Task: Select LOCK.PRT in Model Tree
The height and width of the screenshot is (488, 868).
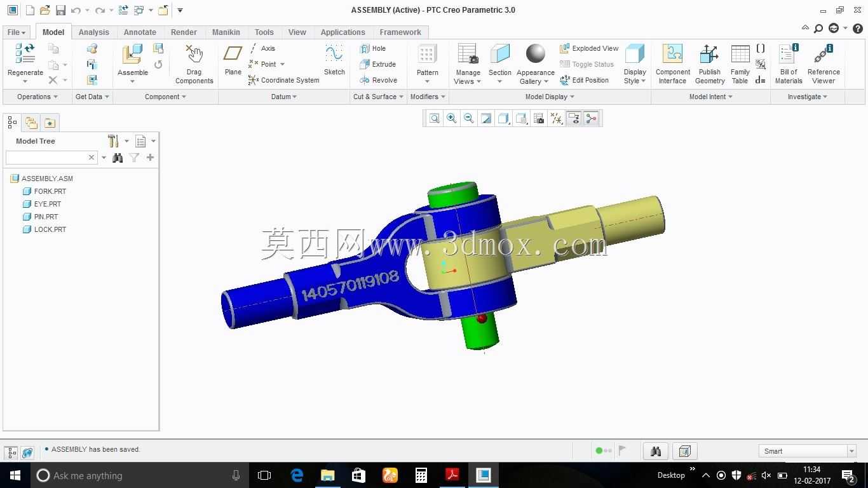Action: click(x=44, y=229)
